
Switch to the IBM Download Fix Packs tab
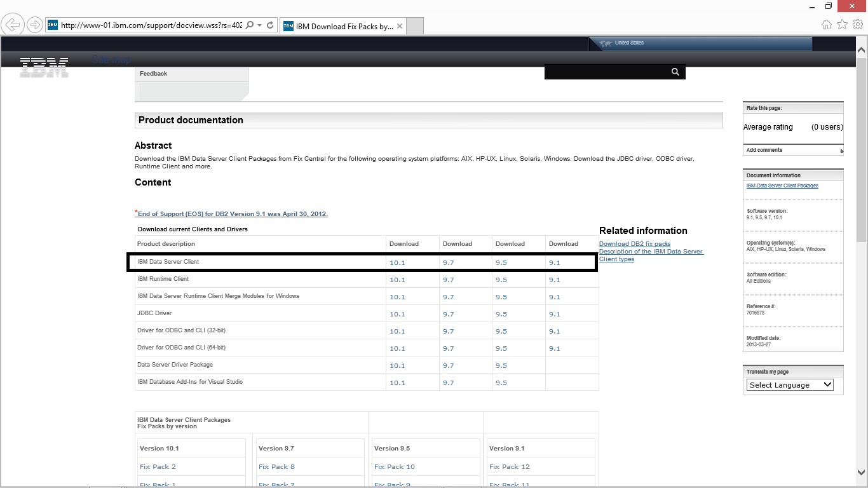pos(343,27)
